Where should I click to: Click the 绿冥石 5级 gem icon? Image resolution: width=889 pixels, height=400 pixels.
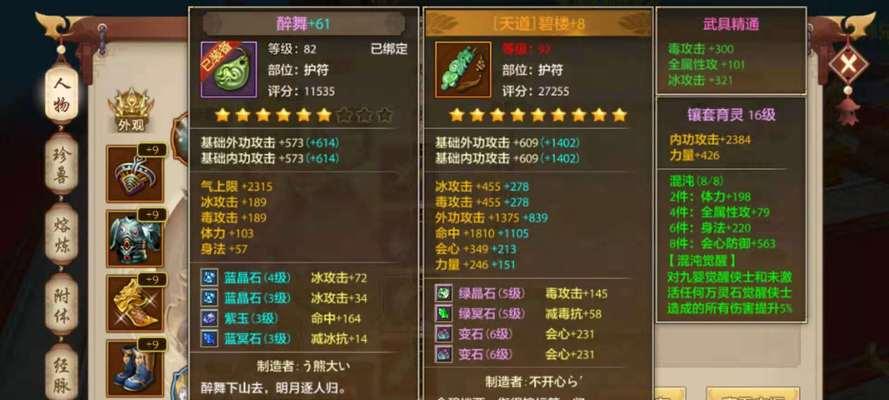coord(443,313)
